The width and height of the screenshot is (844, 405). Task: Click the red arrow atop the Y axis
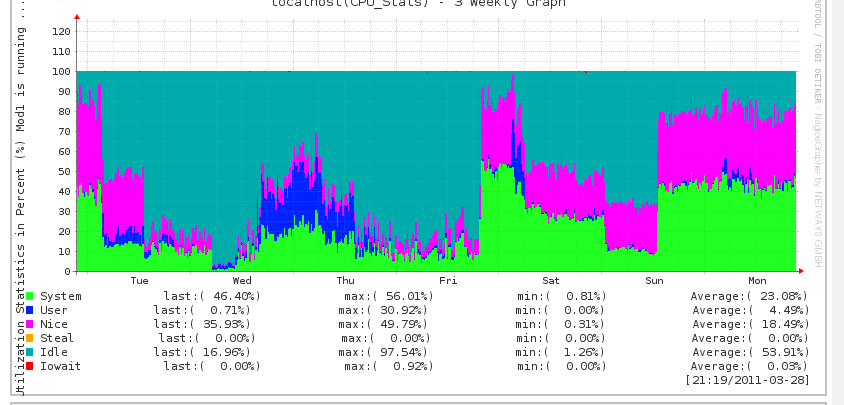[x=77, y=17]
